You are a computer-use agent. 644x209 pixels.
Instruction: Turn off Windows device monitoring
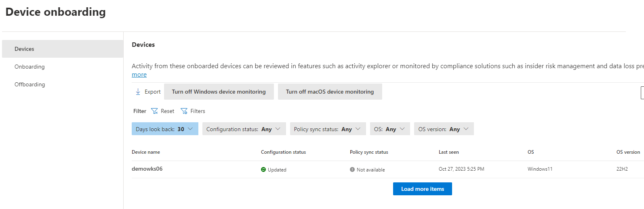pos(219,92)
